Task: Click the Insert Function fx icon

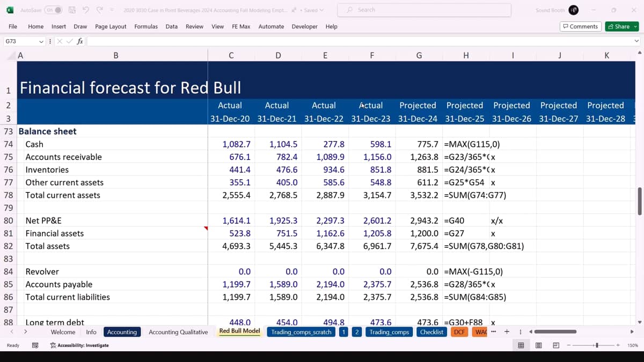Action: tap(80, 41)
